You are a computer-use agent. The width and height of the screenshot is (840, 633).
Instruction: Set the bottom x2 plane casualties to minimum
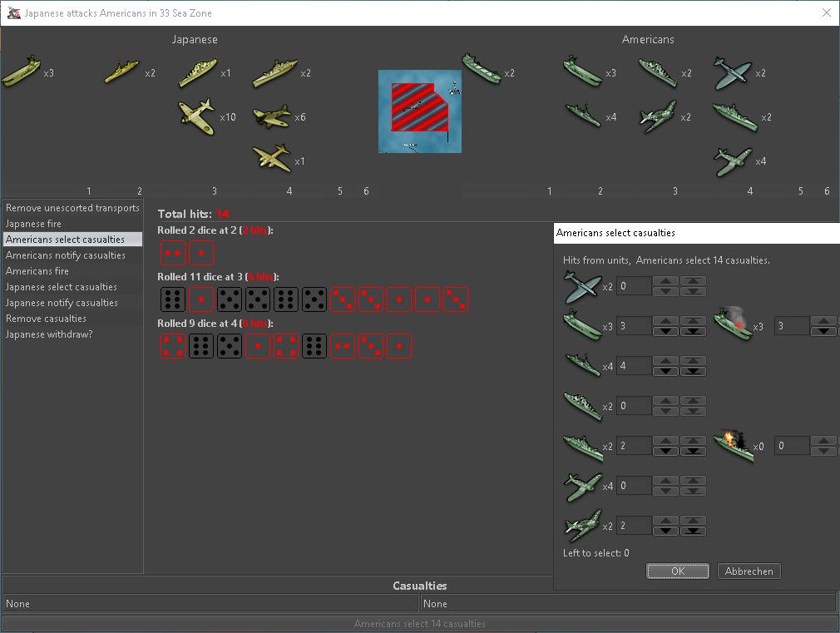pos(693,531)
